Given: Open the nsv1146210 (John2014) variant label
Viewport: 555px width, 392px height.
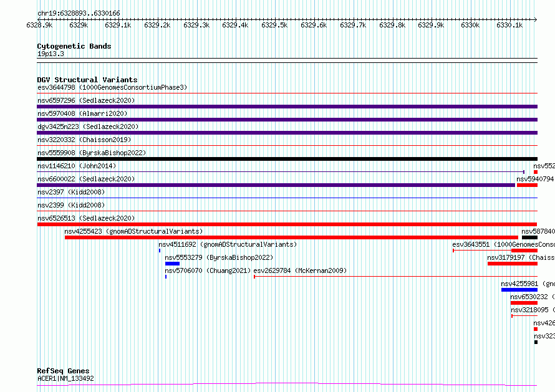Looking at the screenshot, I should tap(77, 166).
